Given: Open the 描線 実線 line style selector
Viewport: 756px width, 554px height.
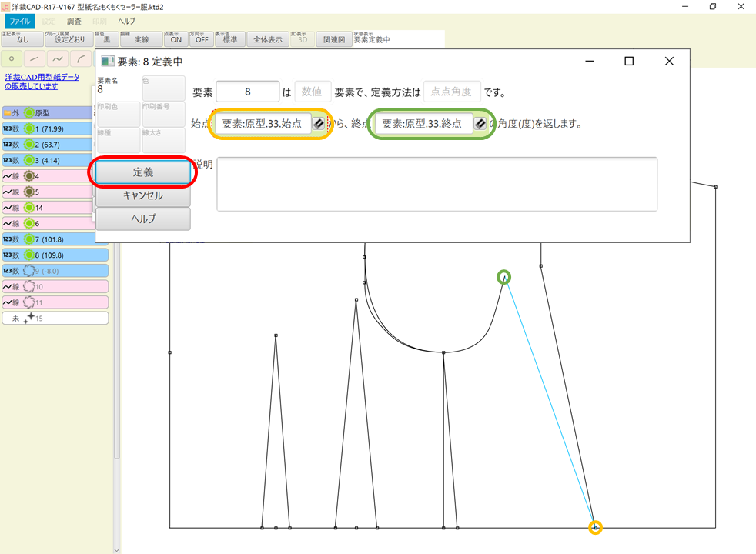Looking at the screenshot, I should [141, 38].
